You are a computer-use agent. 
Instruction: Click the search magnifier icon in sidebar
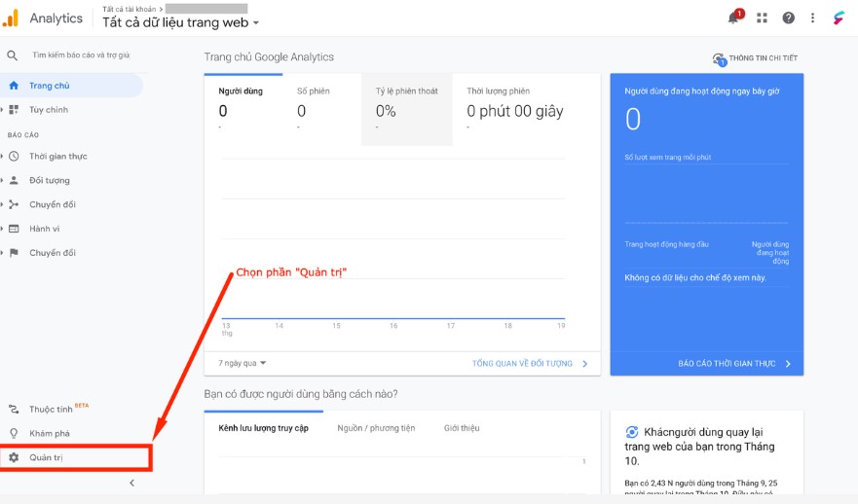pyautogui.click(x=12, y=55)
